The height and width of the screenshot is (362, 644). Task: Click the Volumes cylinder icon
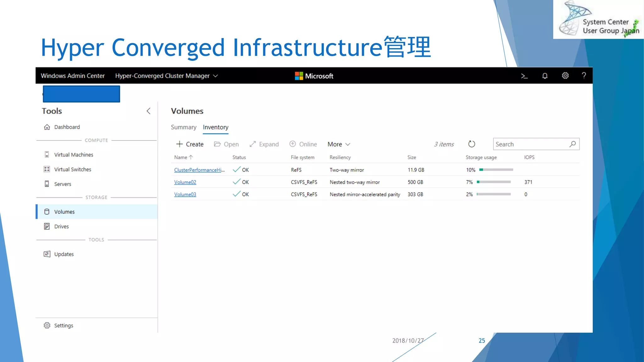[47, 212]
